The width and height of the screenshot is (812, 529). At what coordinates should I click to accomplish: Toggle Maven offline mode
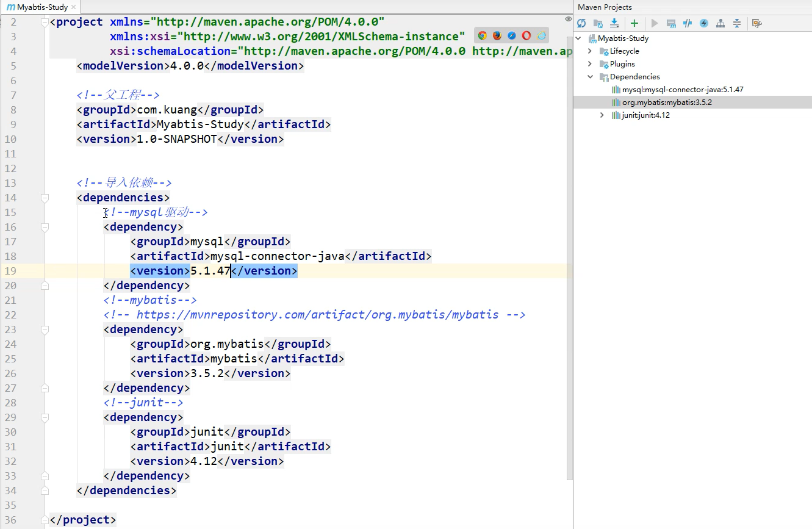(x=688, y=23)
